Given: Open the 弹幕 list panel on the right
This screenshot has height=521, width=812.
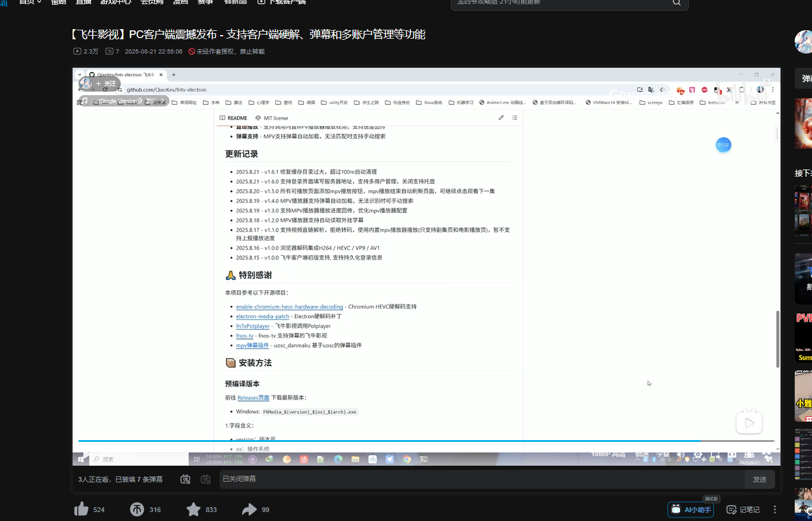Looking at the screenshot, I should [804, 79].
